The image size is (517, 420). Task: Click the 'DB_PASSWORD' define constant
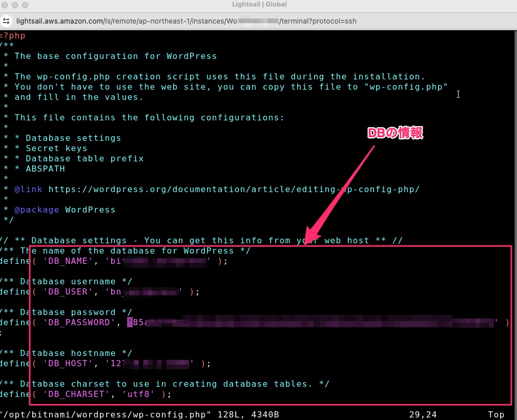[x=79, y=322]
